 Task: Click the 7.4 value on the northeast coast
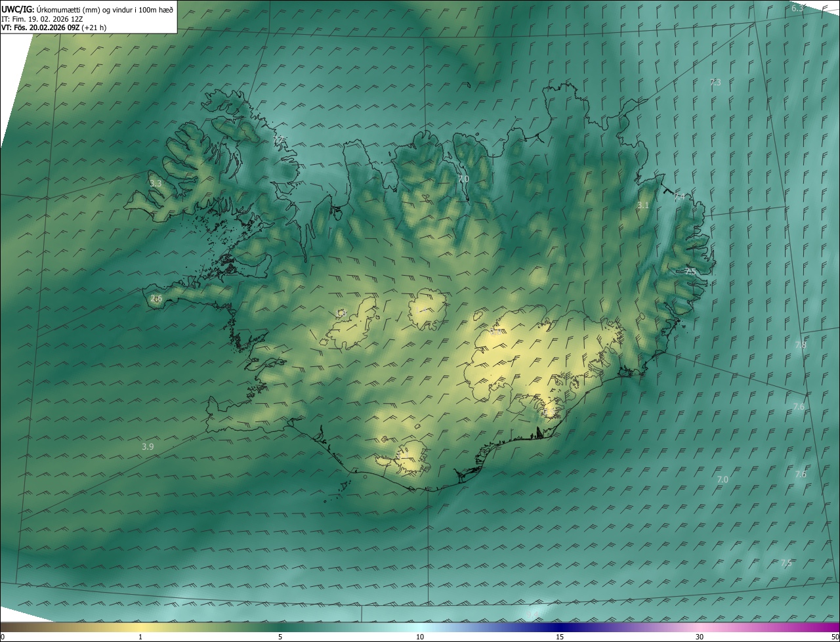pyautogui.click(x=680, y=196)
